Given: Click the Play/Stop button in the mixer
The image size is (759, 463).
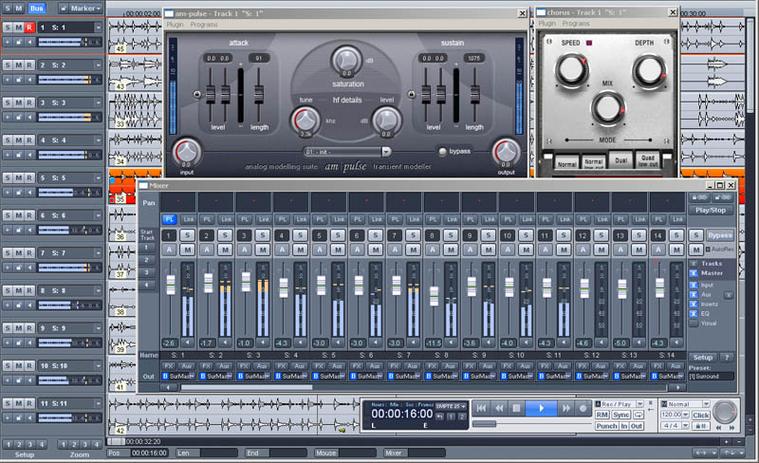Looking at the screenshot, I should (x=710, y=210).
